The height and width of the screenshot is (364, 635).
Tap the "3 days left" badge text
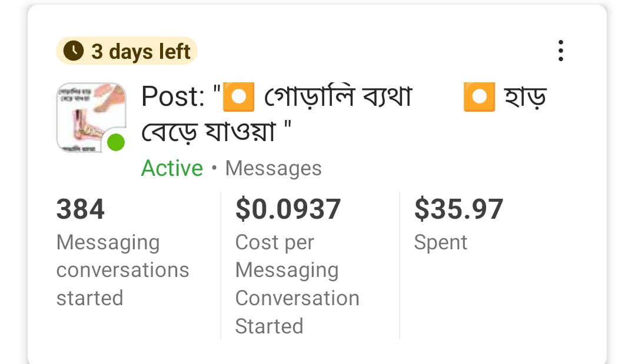(x=141, y=52)
